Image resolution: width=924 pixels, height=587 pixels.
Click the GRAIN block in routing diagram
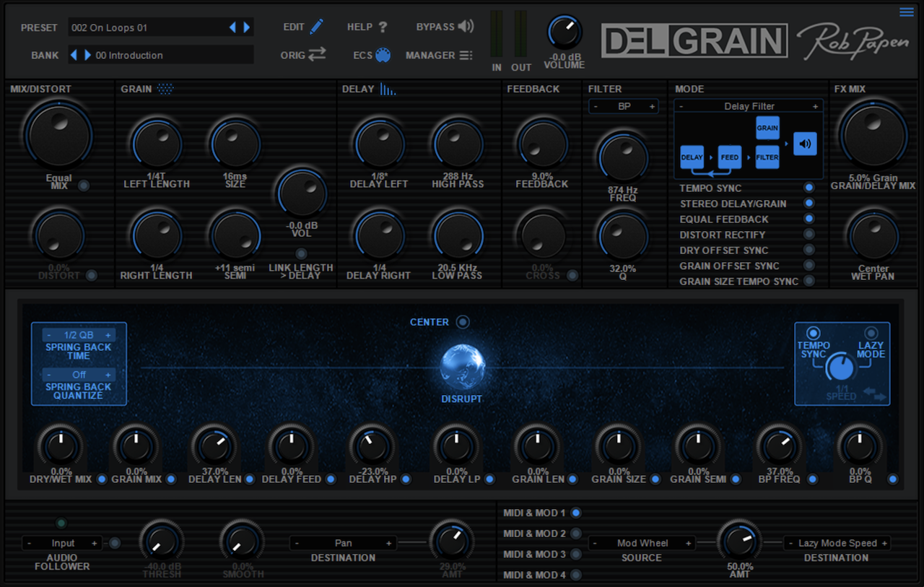coord(767,128)
